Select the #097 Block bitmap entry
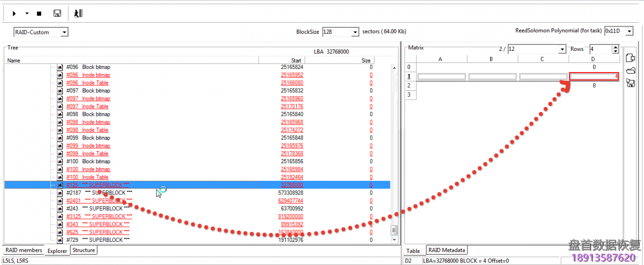This screenshot has height=265, width=644. pyautogui.click(x=88, y=91)
